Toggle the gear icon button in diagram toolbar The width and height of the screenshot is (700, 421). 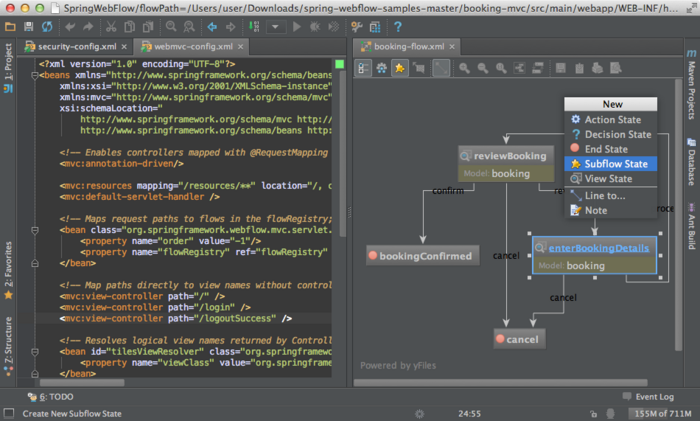381,68
